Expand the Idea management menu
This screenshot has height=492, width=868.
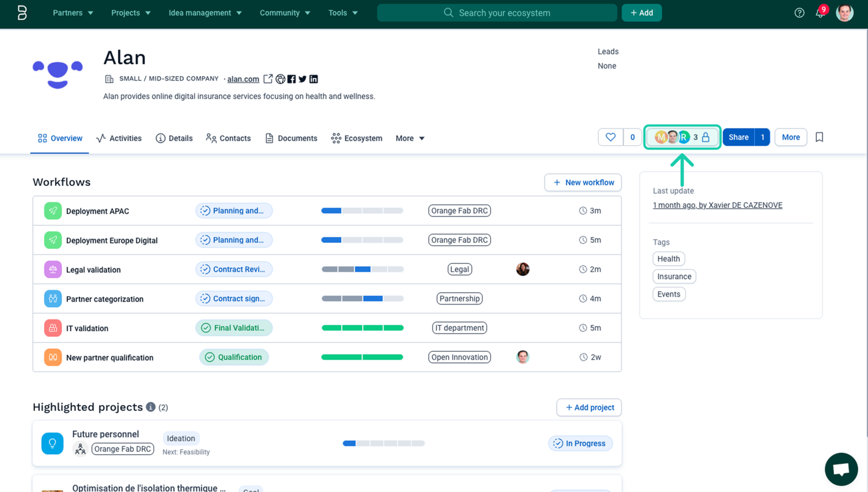tap(205, 12)
